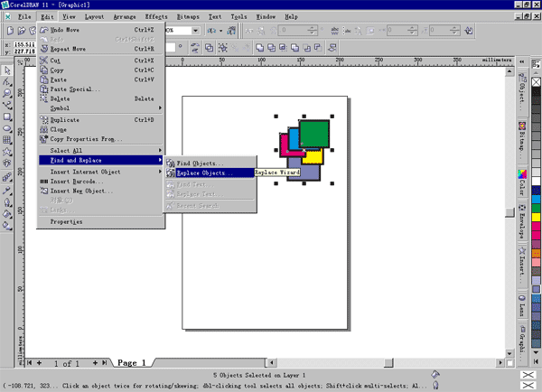Viewport: 542px width, 392px height.
Task: Select the Outline pen tool
Action: (7, 202)
